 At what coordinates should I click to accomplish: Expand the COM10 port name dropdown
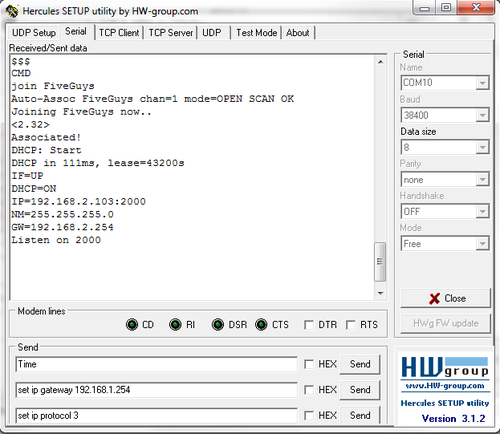click(482, 83)
